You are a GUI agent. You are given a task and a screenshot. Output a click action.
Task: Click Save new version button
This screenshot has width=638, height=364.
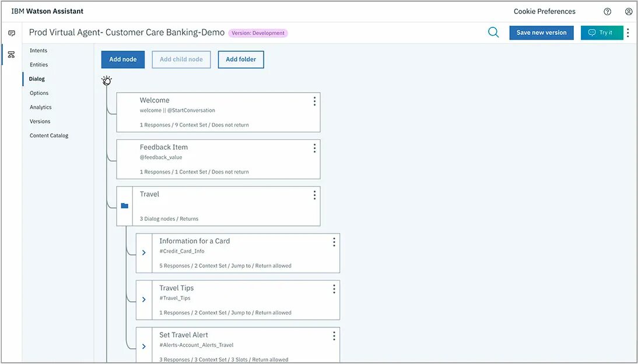point(542,33)
